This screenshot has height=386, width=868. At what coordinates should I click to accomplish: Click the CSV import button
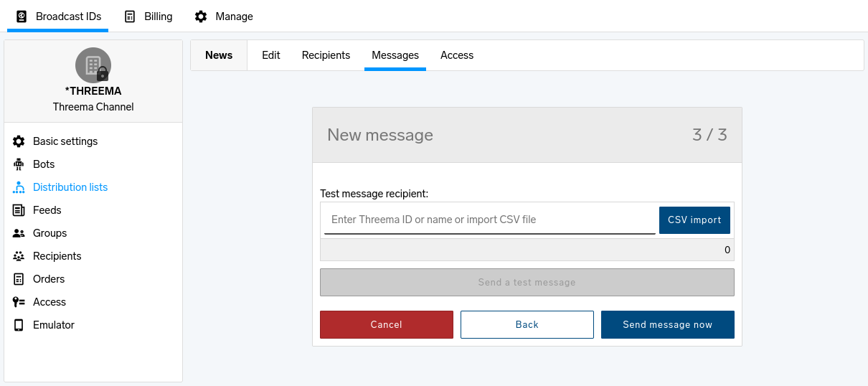pos(694,220)
